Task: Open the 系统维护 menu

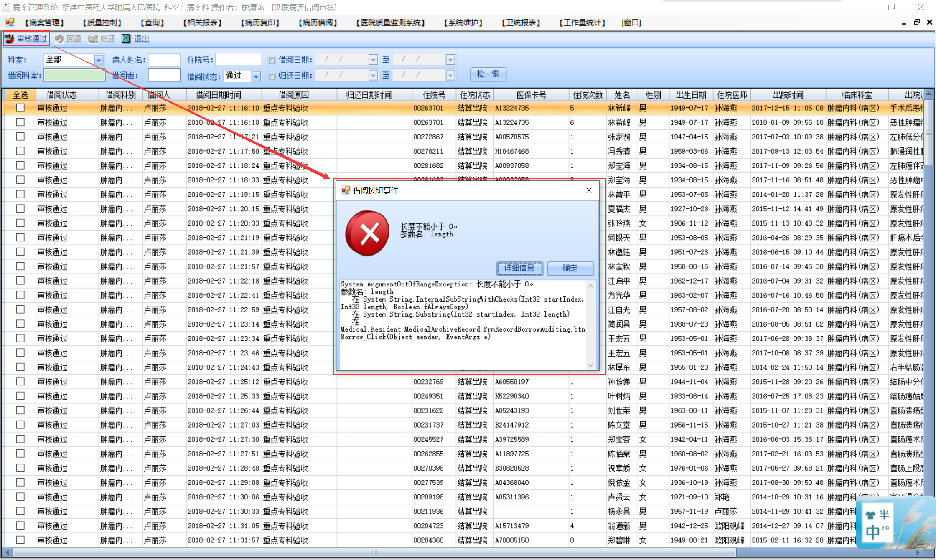Action: pos(463,23)
